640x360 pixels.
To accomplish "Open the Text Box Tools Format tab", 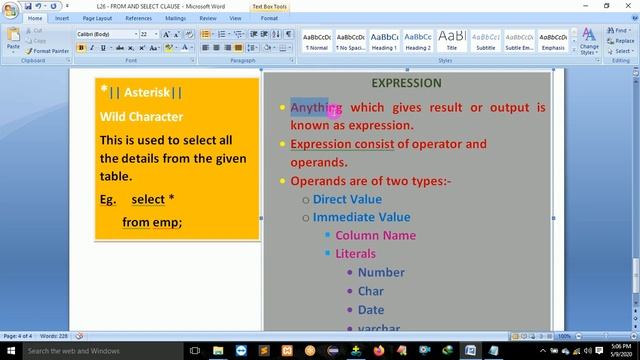I will coord(269,18).
